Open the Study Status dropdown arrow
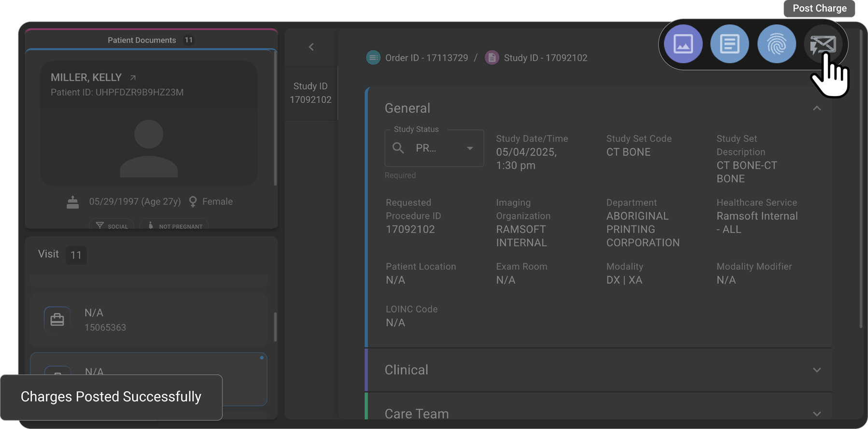Screen dimensions: 868x429 [470, 148]
